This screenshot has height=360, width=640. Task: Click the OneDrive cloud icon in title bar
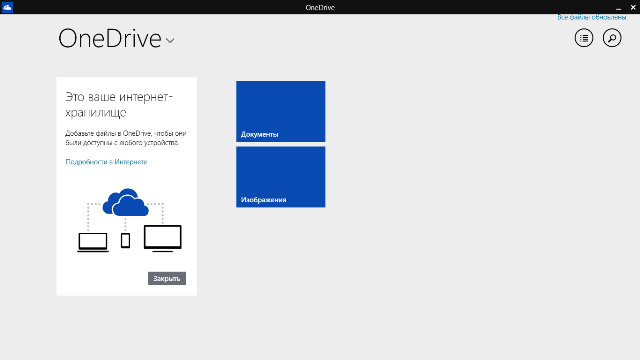click(7, 7)
